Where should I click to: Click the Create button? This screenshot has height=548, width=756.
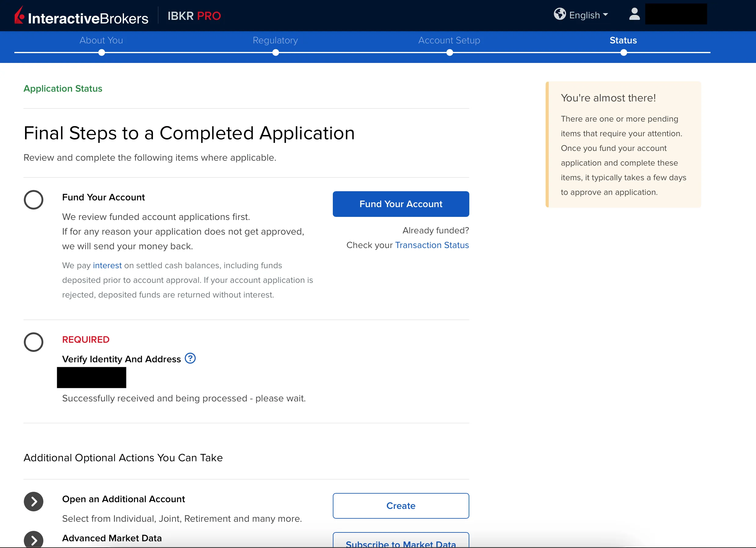tap(401, 506)
